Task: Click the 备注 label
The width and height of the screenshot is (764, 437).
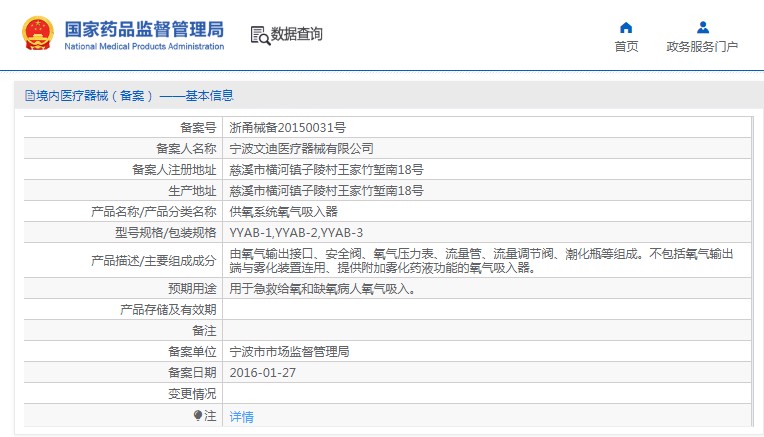Action: [204, 331]
